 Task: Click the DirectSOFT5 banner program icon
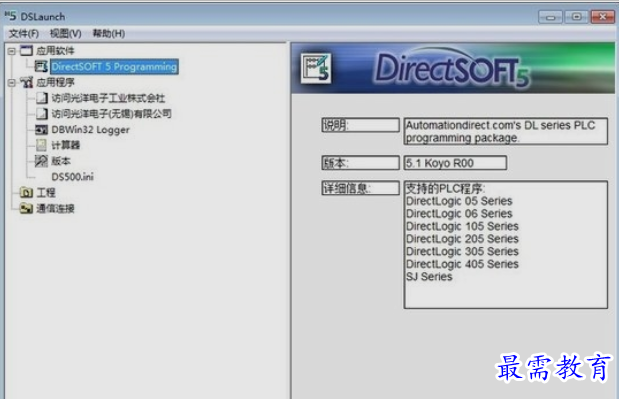pyautogui.click(x=316, y=69)
